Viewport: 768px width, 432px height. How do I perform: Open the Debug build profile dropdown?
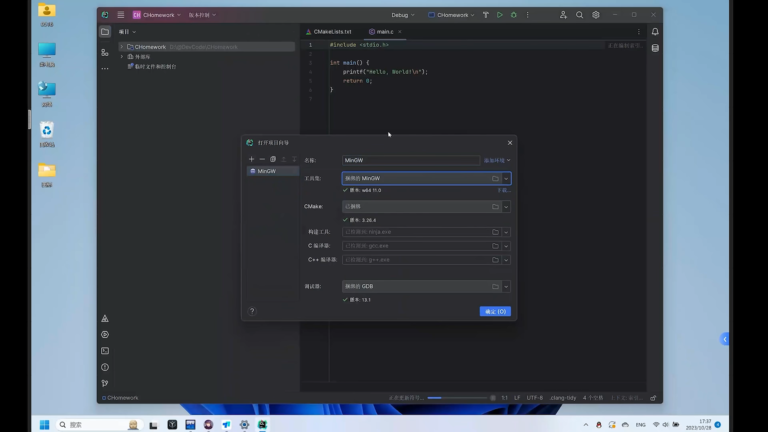tap(403, 15)
